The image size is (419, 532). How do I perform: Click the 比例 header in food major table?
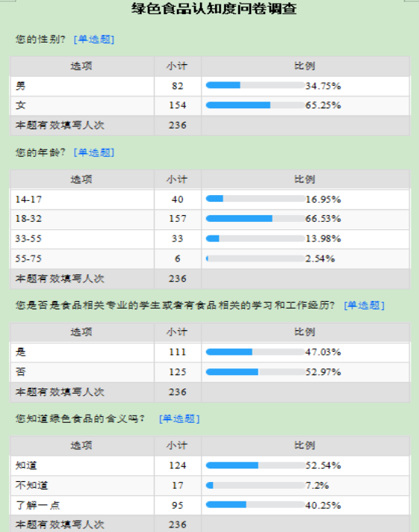click(305, 332)
